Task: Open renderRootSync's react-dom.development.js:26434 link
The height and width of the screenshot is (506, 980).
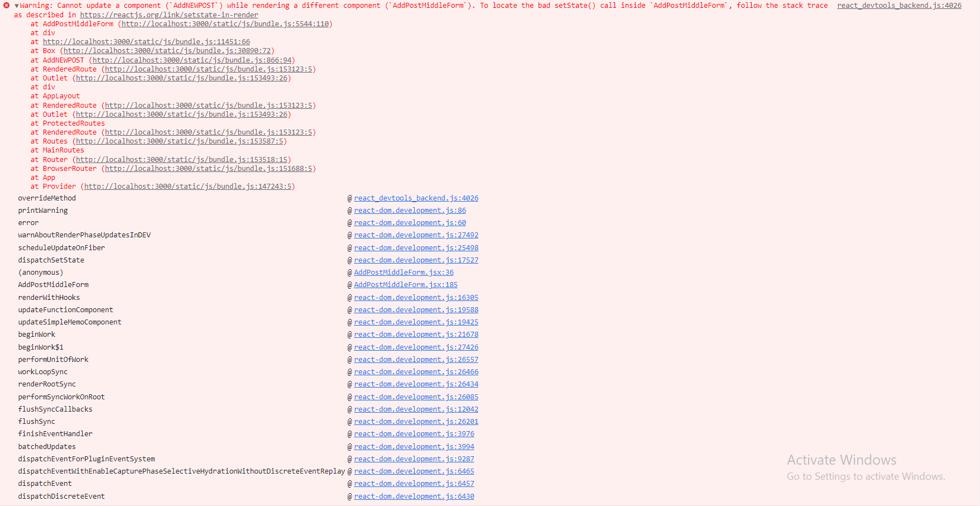Action: coord(416,384)
